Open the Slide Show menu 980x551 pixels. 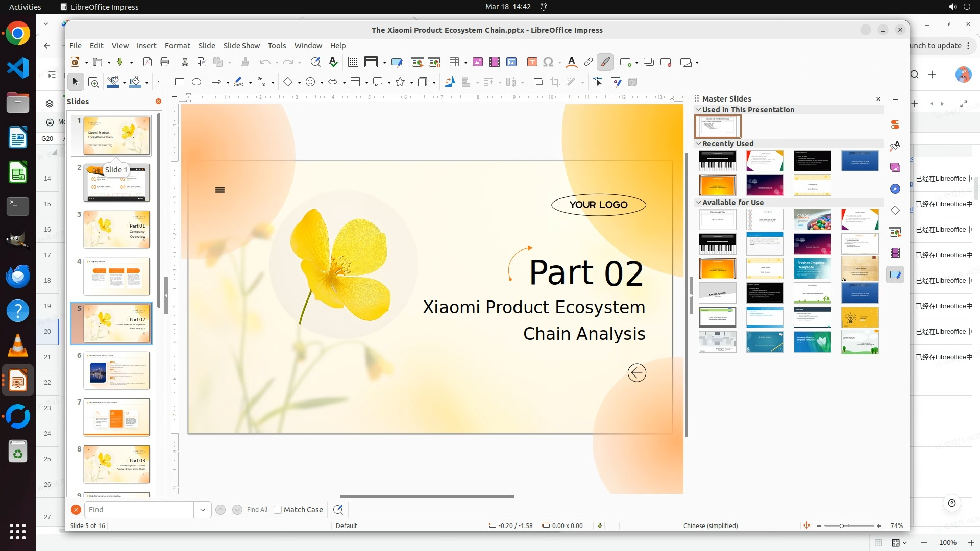[241, 46]
